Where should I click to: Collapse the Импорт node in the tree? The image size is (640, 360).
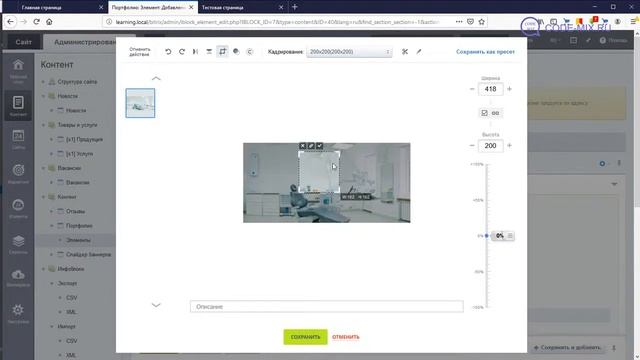coord(52,327)
